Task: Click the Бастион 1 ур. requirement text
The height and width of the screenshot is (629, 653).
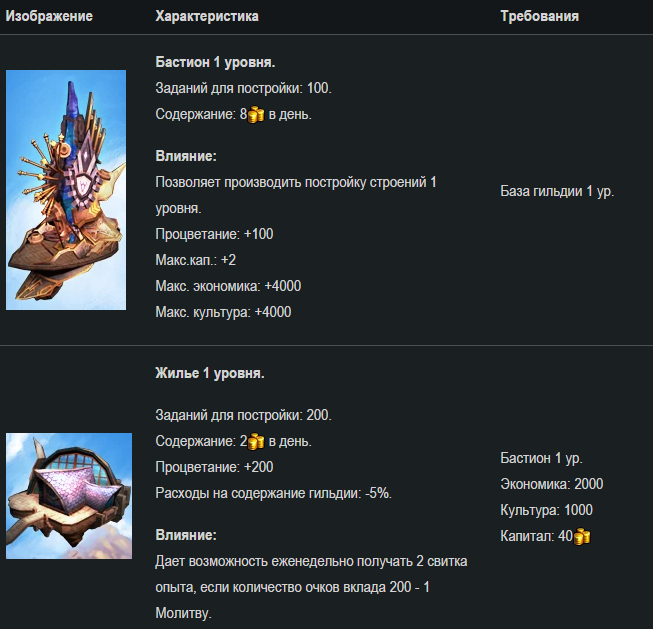Action: 541,458
